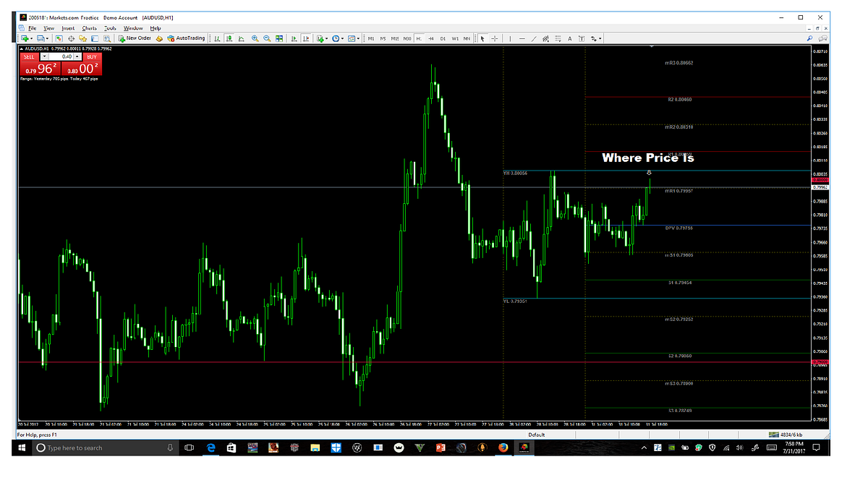Toggle the auto scroll chart icon
Viewport: 868px width, 488px height.
click(x=294, y=38)
